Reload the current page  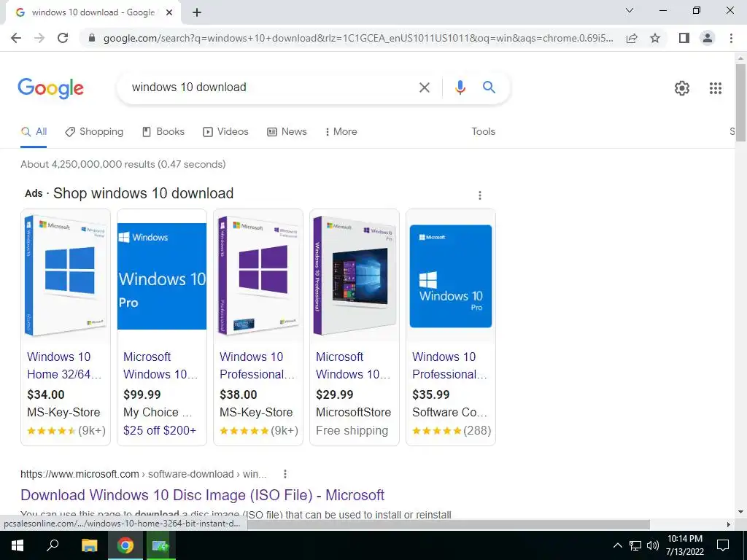click(x=63, y=38)
